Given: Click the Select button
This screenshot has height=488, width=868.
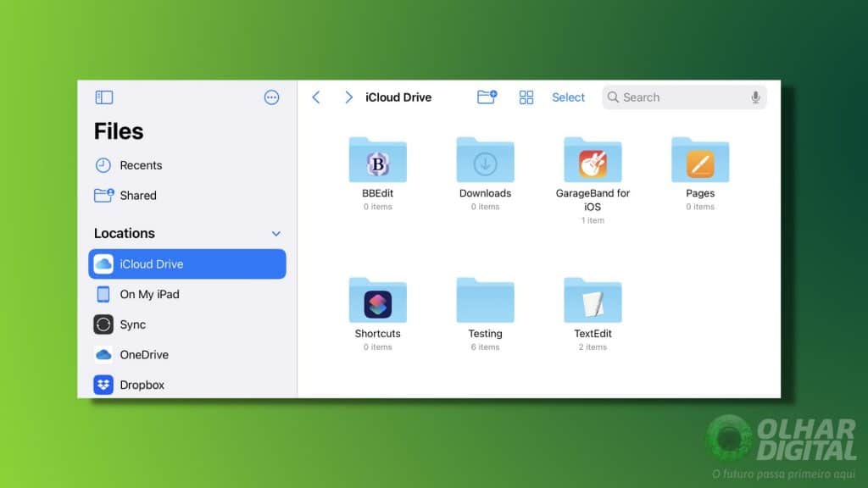Looking at the screenshot, I should coord(568,97).
